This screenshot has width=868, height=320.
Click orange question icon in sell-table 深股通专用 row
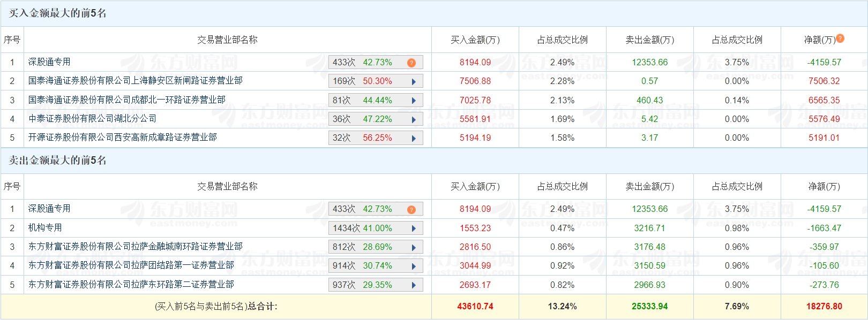(x=411, y=209)
